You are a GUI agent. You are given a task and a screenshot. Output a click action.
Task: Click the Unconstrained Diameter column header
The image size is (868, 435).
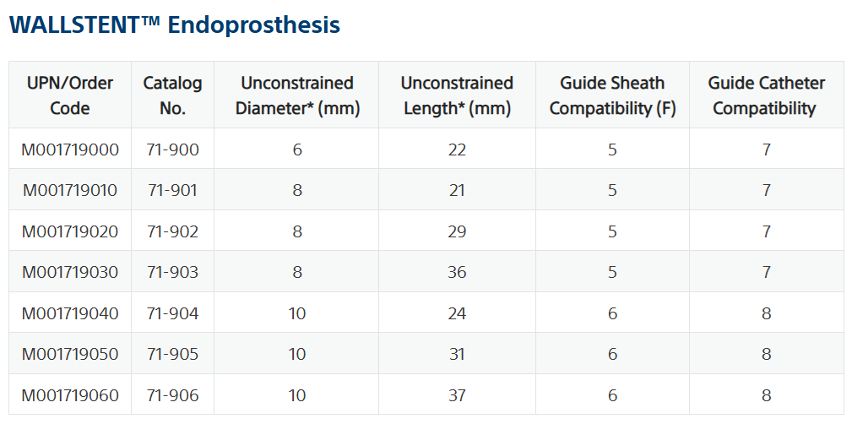[297, 95]
